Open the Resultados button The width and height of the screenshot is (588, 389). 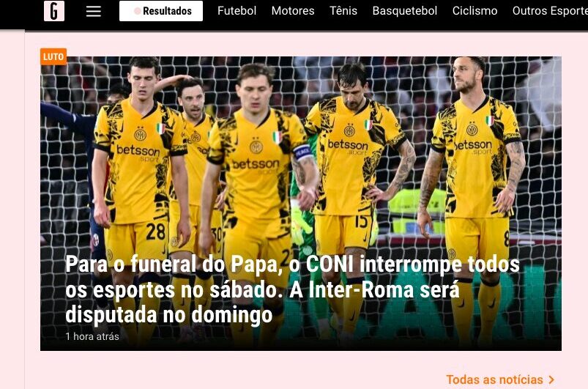[x=161, y=11]
